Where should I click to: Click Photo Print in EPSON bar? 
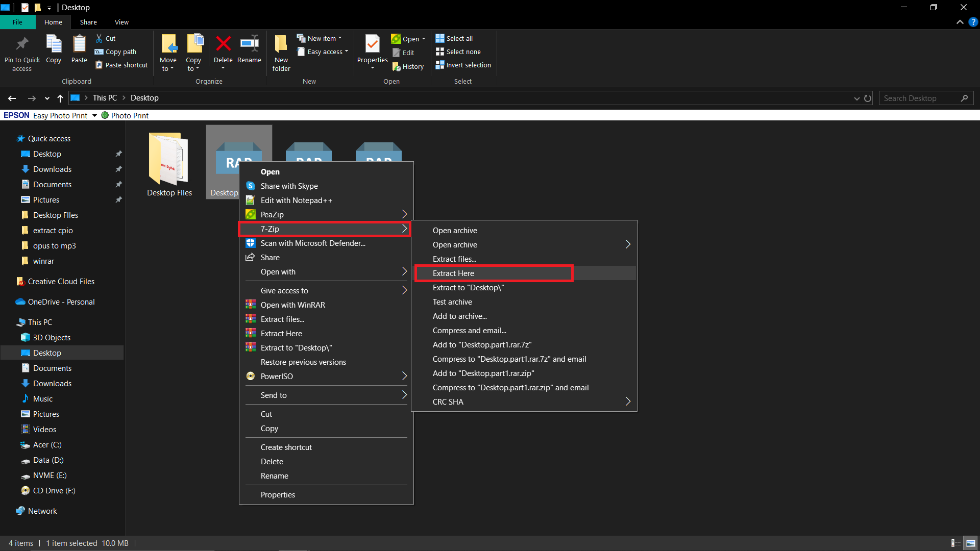click(x=125, y=115)
